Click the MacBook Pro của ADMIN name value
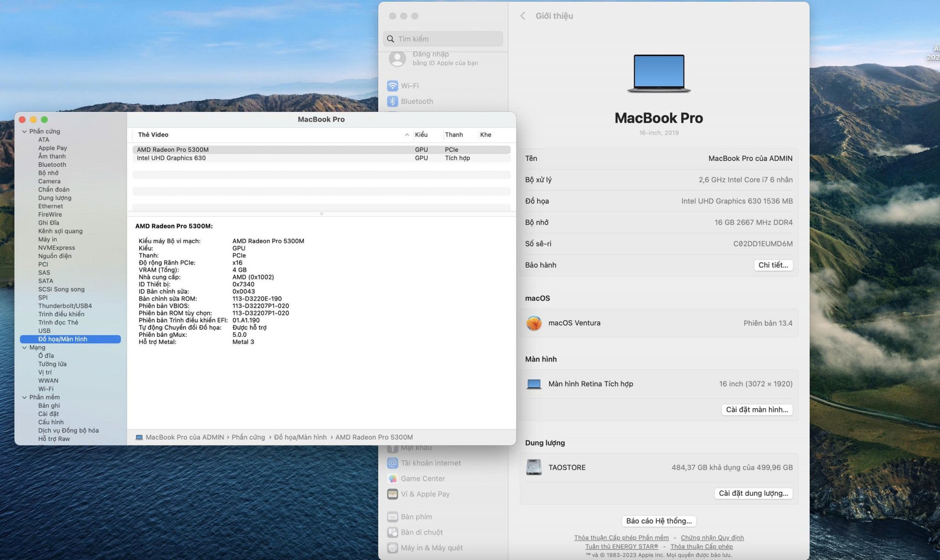Image resolution: width=940 pixels, height=560 pixels. click(x=750, y=159)
